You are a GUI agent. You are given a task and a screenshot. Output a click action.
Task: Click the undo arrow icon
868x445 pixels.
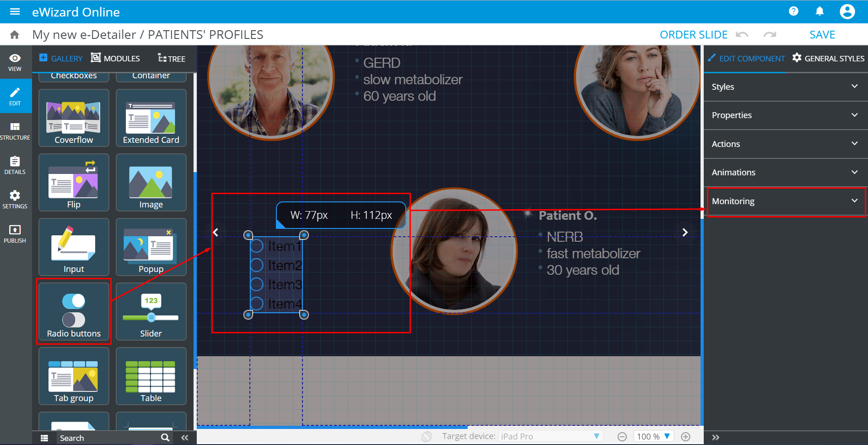[x=742, y=35]
